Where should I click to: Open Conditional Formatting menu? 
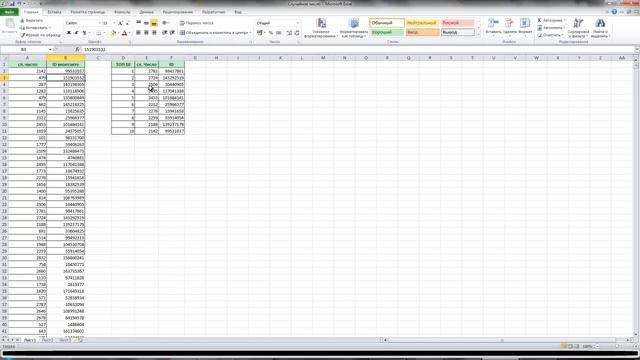[321, 28]
